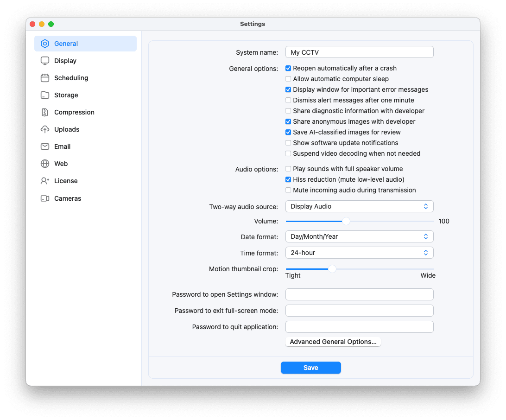Click the Email settings icon

click(44, 146)
